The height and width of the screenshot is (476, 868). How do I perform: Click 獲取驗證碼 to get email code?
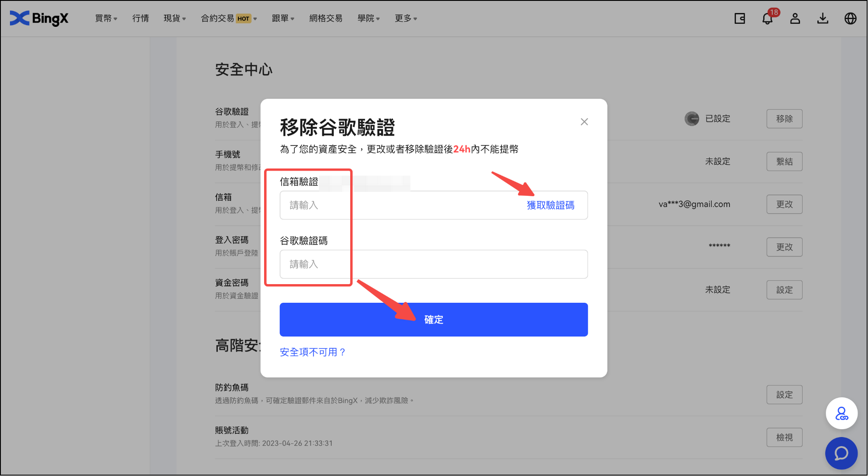[550, 205]
